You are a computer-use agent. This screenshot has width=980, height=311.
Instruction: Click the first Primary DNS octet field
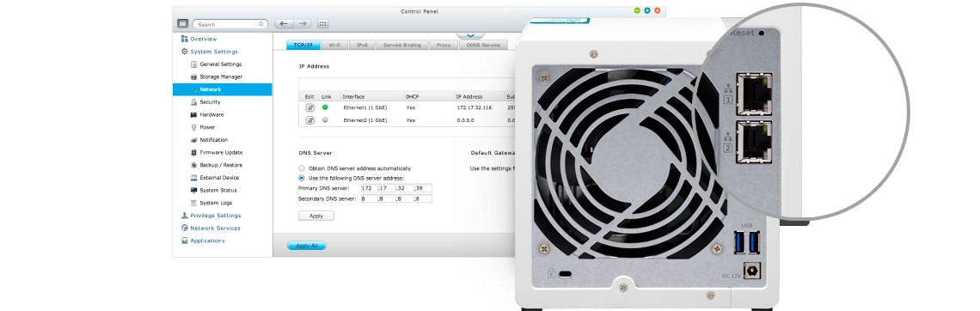coord(370,188)
